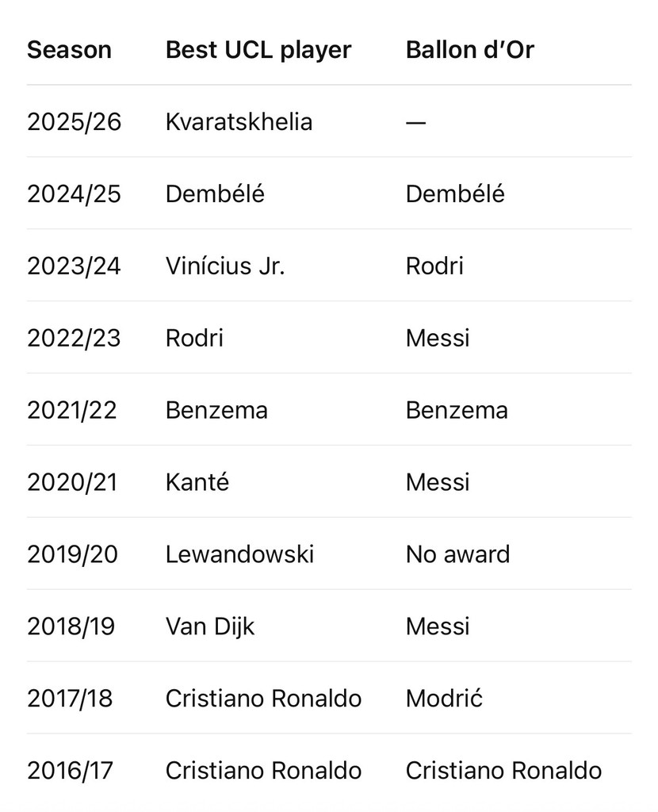
Task: Click the Ballon d'Or column header
Action: click(x=469, y=50)
